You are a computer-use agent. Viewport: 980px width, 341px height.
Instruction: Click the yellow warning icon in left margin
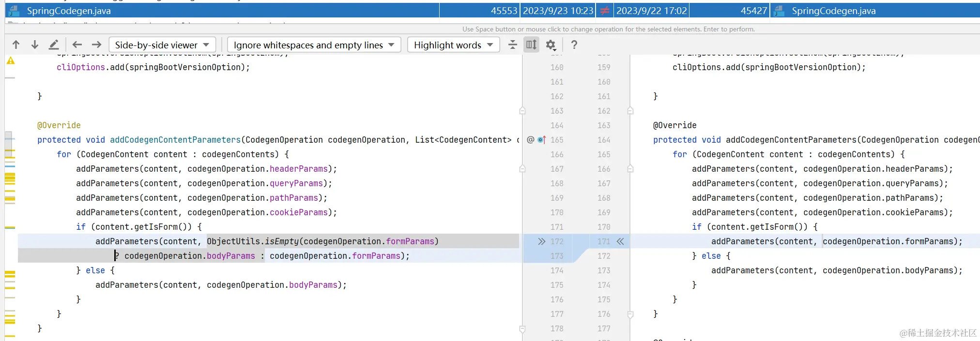point(11,60)
